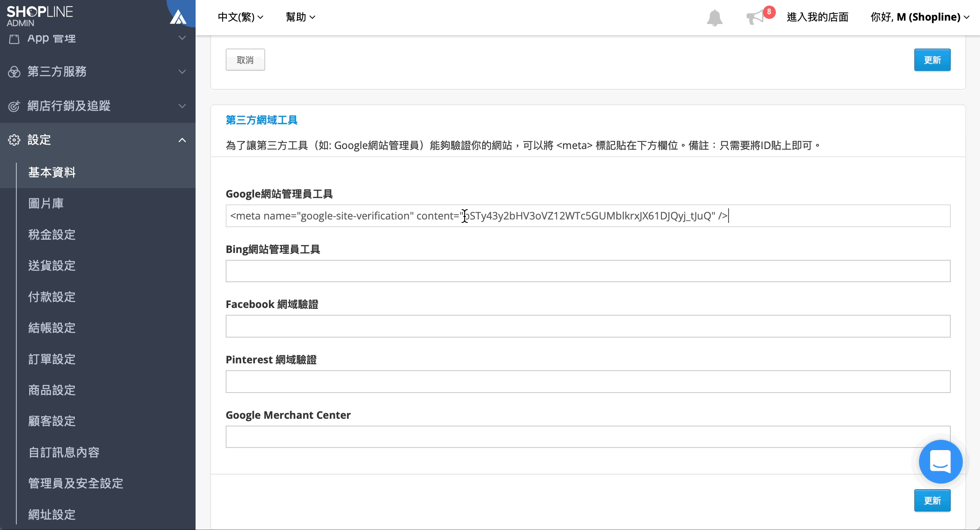This screenshot has width=980, height=530.
Task: Click the 設定 gear icon
Action: pos(14,140)
